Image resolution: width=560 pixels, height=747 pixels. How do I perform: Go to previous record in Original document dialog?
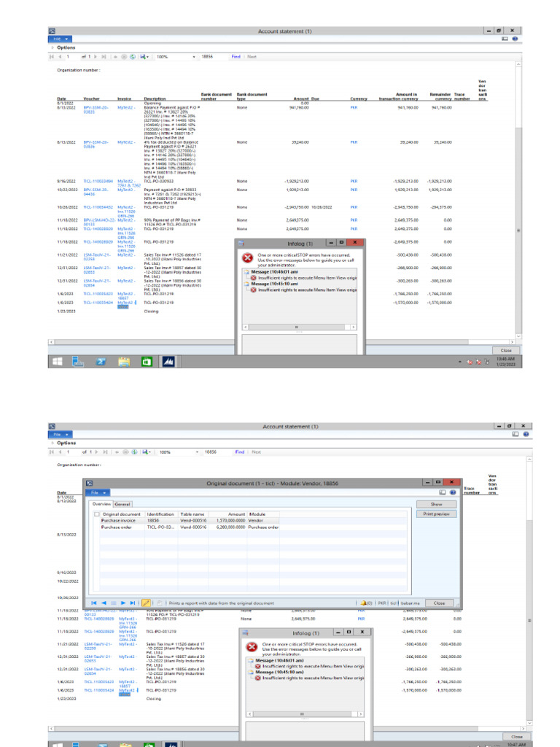pos(104,603)
